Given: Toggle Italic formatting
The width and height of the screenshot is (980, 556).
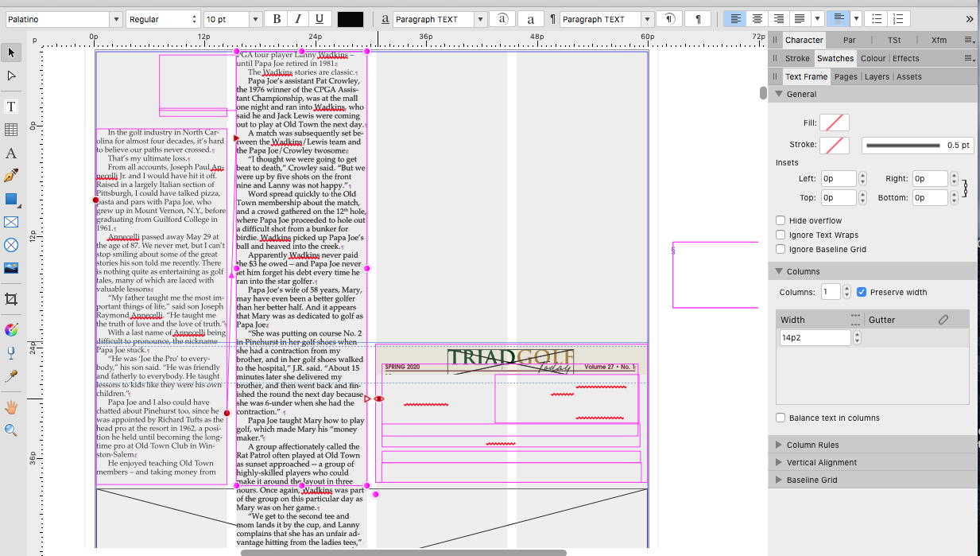Looking at the screenshot, I should click(298, 19).
